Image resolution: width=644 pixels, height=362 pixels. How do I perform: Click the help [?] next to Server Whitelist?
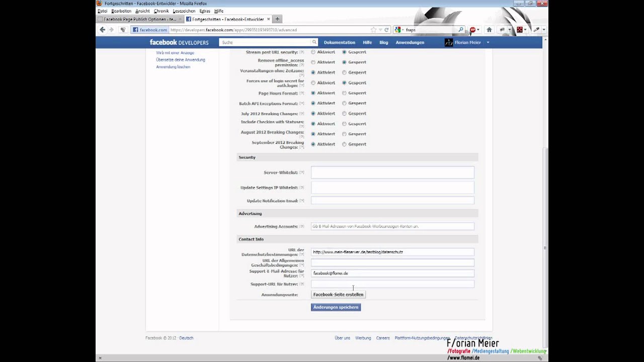point(302,172)
